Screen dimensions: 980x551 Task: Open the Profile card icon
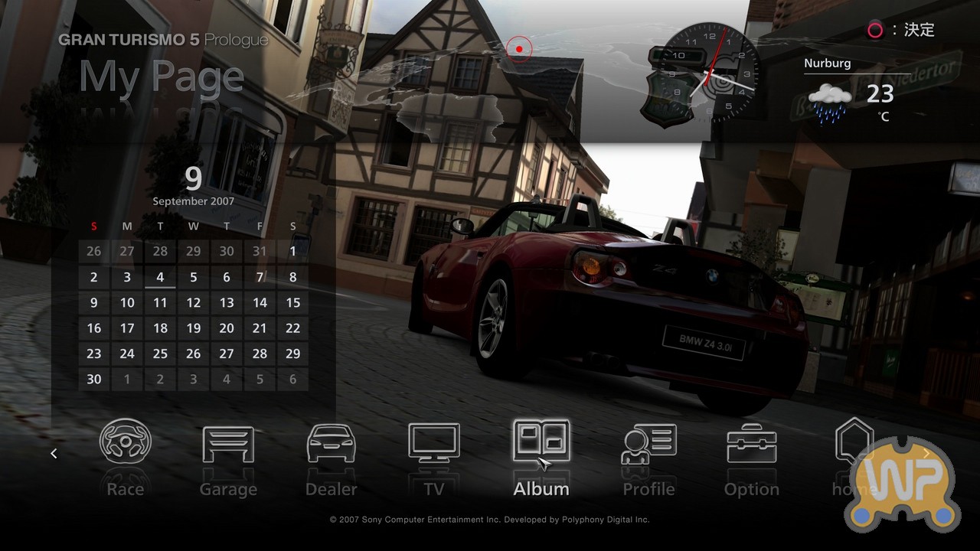(648, 445)
